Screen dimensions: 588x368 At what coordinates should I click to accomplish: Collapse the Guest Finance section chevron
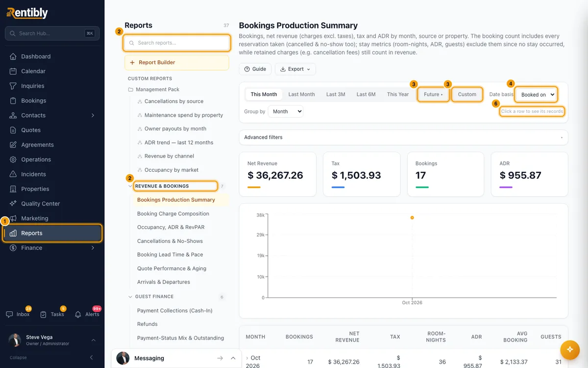click(x=130, y=297)
